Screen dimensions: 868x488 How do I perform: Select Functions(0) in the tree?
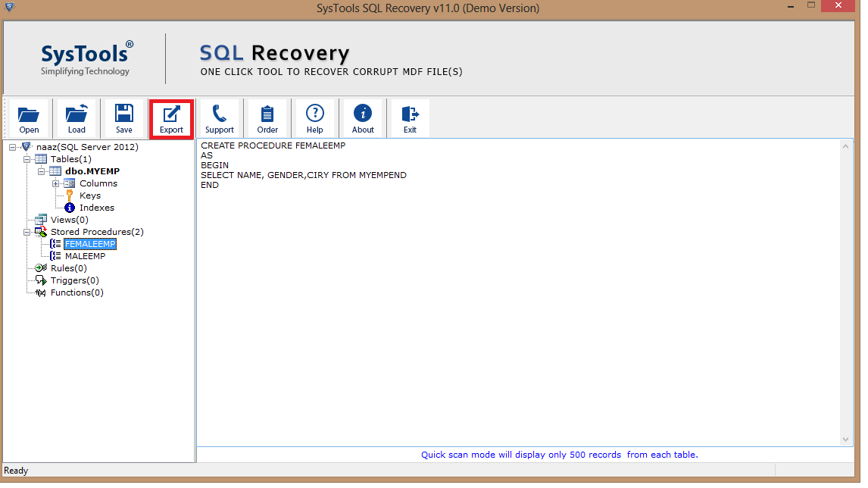(x=77, y=292)
